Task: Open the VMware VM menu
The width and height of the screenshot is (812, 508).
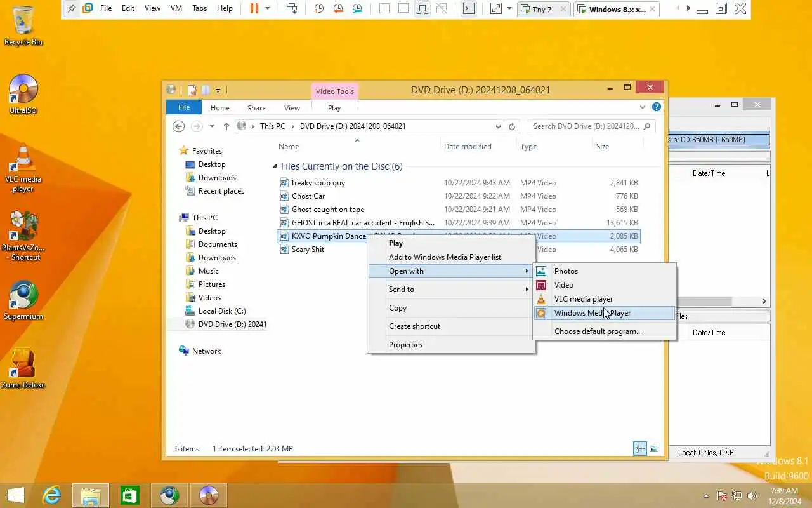Action: [176, 8]
